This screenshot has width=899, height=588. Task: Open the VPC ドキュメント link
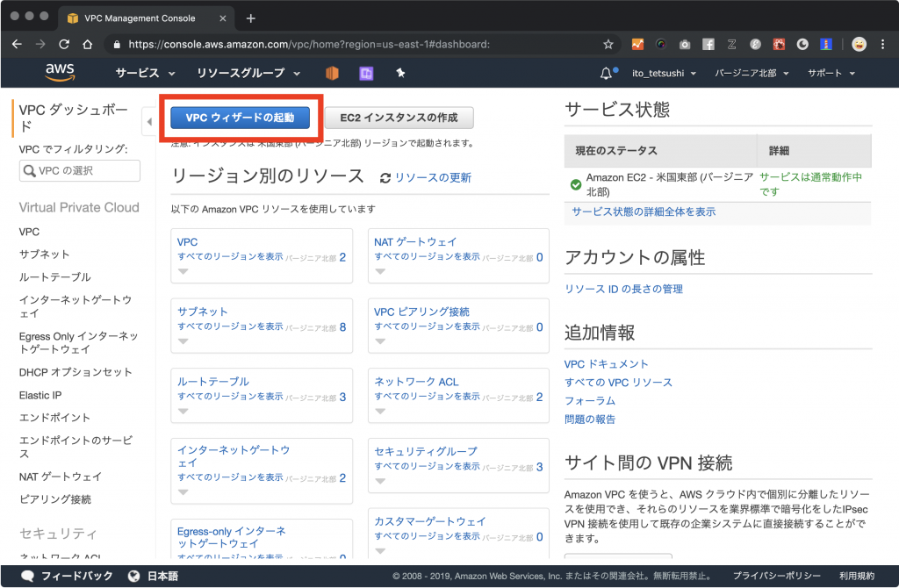[606, 364]
